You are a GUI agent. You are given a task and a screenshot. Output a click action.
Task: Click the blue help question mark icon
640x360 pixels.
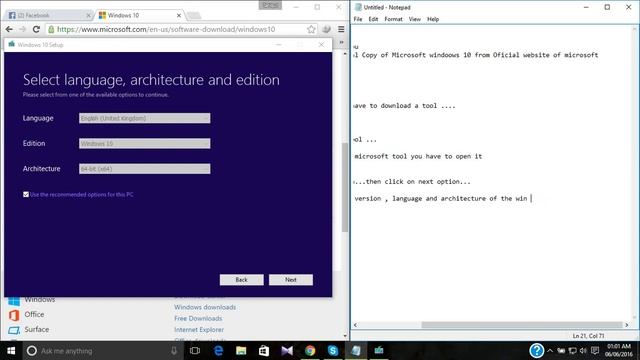(x=536, y=350)
